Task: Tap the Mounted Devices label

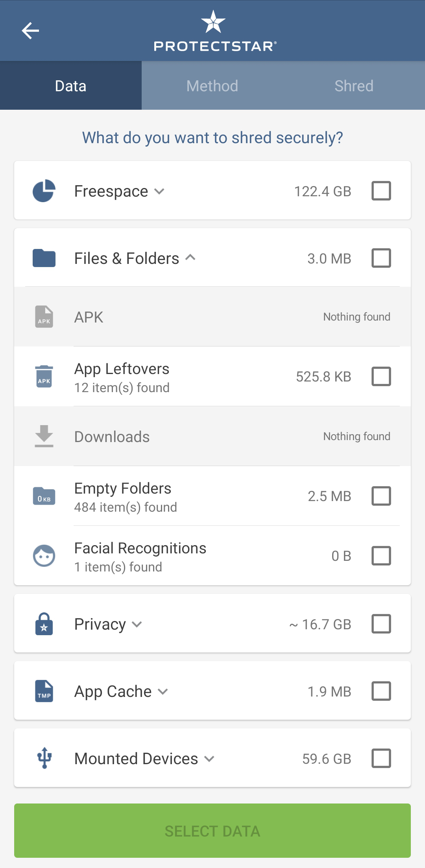Action: (x=136, y=759)
